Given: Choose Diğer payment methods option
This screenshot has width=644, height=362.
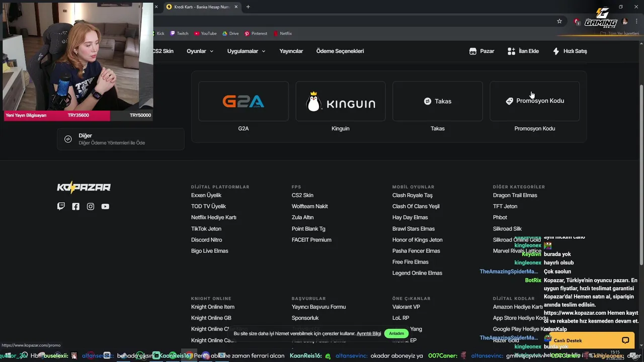Looking at the screenshot, I should pos(121,139).
